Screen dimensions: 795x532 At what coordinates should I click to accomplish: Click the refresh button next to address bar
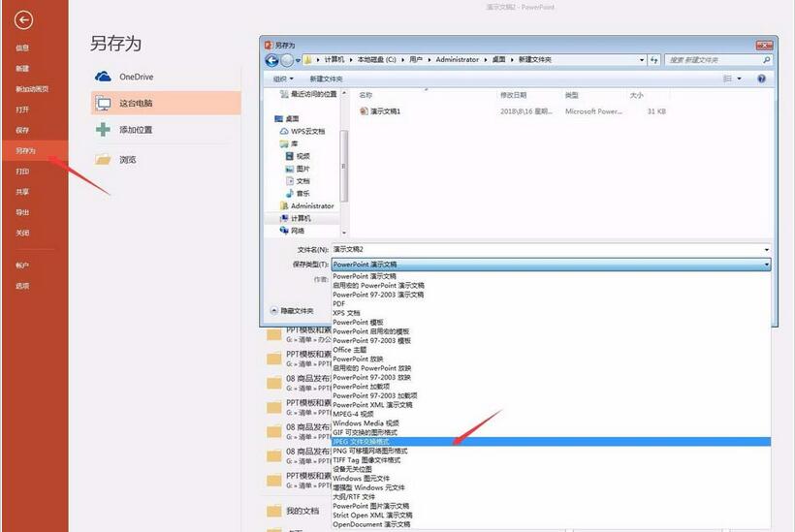click(x=654, y=60)
